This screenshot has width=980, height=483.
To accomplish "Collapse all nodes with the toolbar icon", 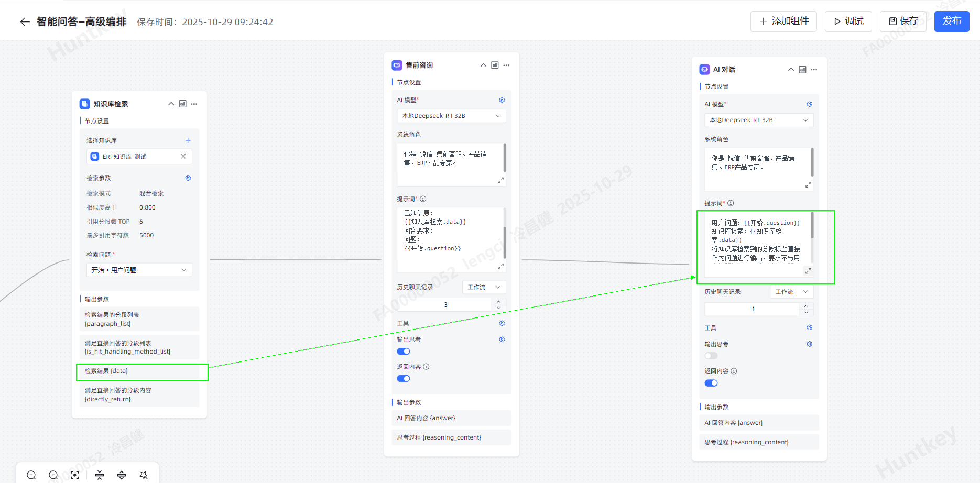I will point(100,475).
